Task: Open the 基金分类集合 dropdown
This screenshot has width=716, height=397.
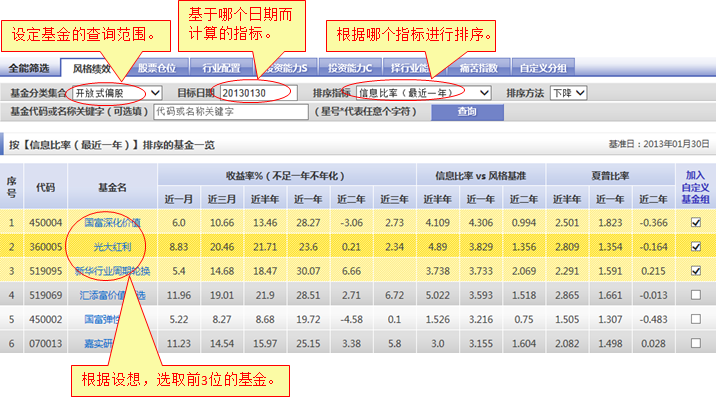Action: point(117,93)
